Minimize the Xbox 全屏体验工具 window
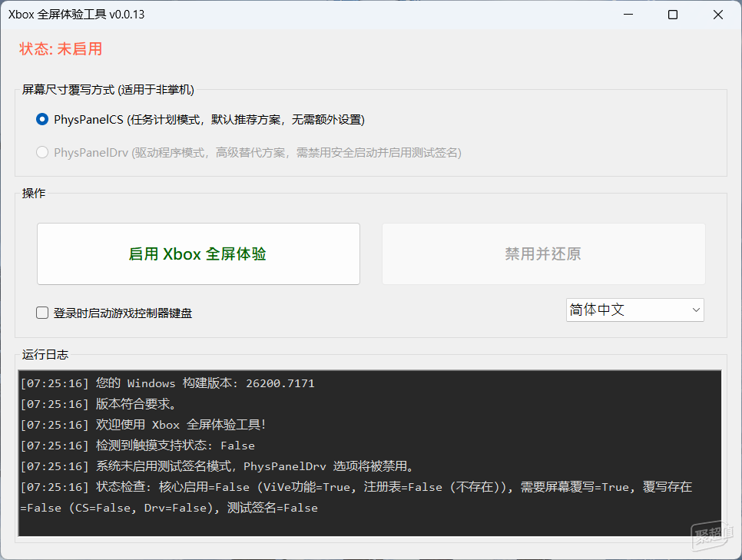The width and height of the screenshot is (742, 560). coord(628,15)
